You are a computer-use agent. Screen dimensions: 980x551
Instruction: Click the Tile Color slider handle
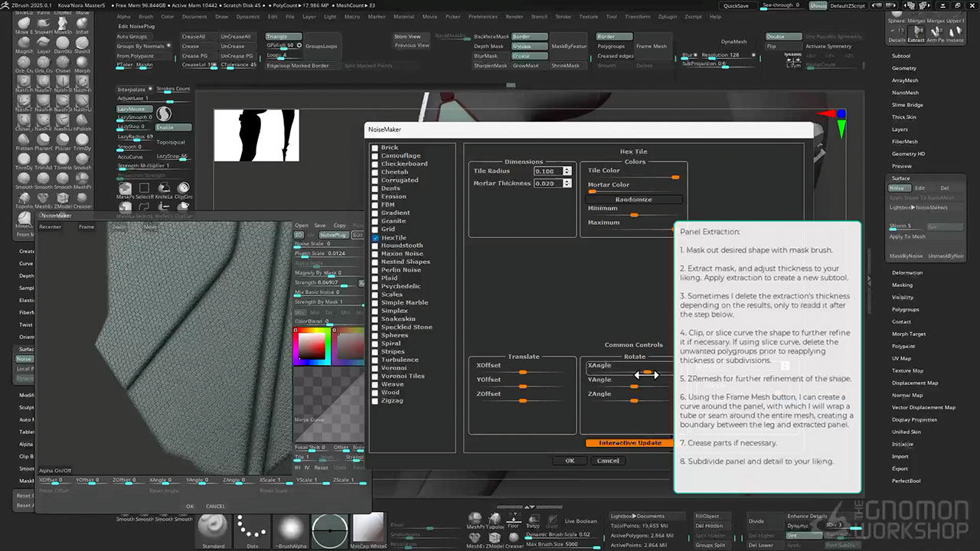(x=675, y=177)
